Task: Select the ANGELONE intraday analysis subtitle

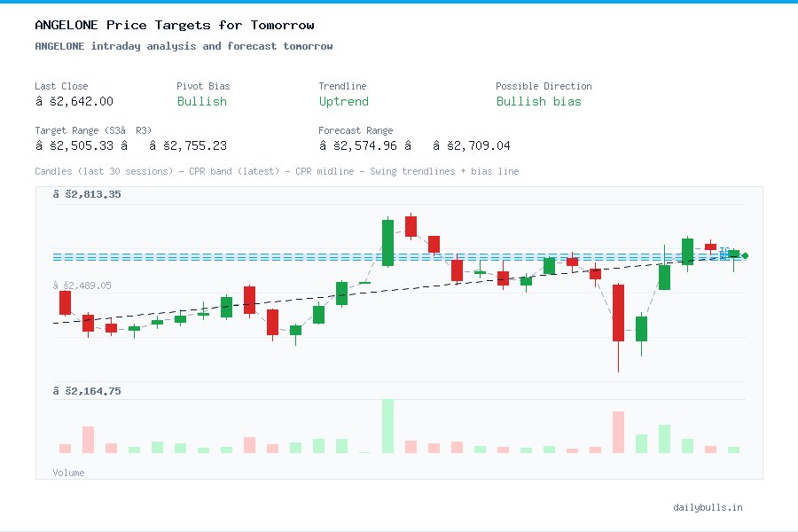Action: [182, 45]
